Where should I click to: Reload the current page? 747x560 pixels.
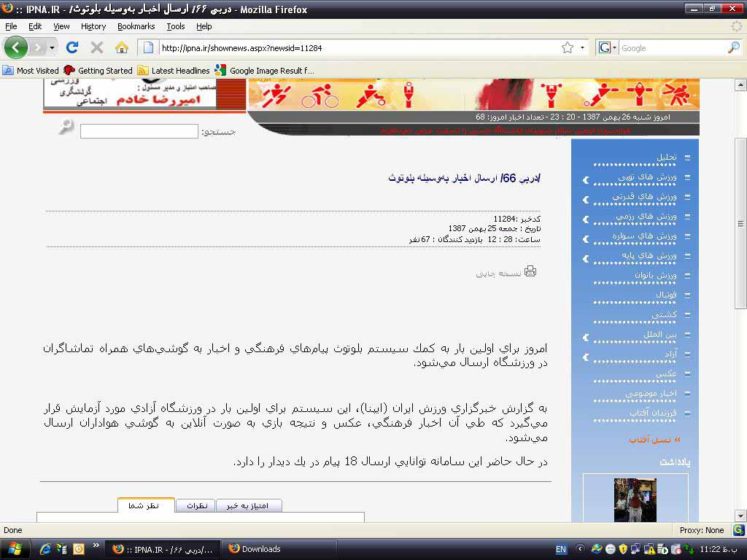click(x=71, y=47)
